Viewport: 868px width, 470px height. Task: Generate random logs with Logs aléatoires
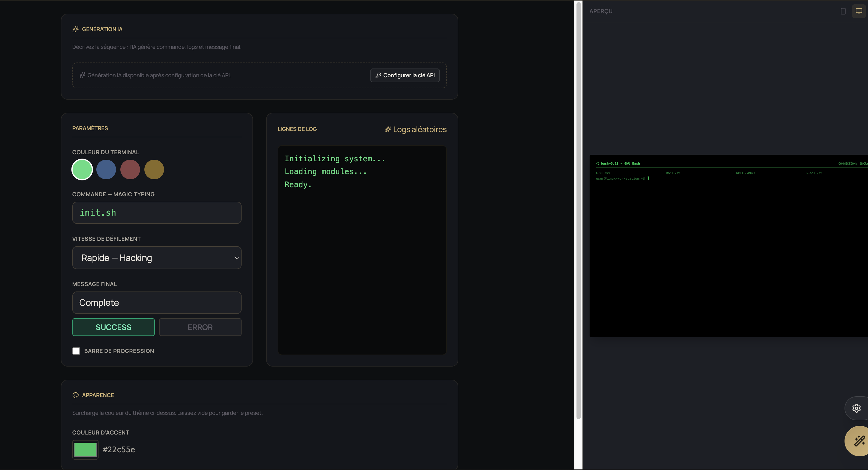click(416, 129)
